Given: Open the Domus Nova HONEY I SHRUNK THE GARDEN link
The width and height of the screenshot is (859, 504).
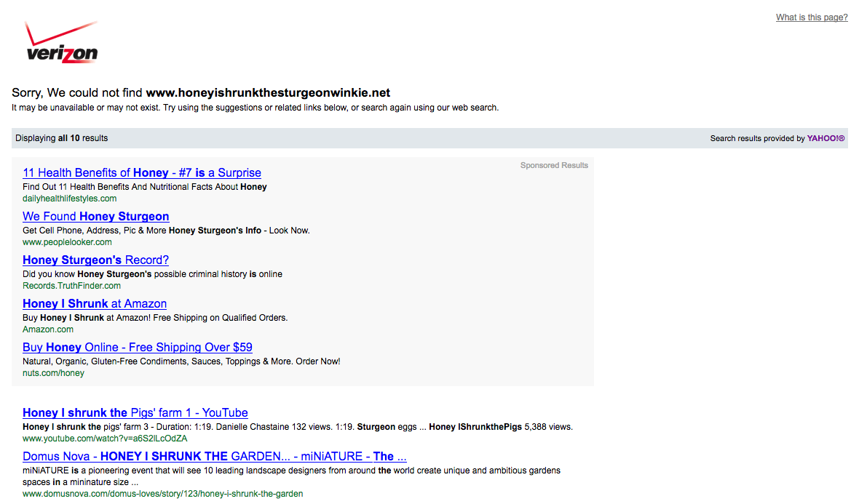Looking at the screenshot, I should tap(215, 457).
